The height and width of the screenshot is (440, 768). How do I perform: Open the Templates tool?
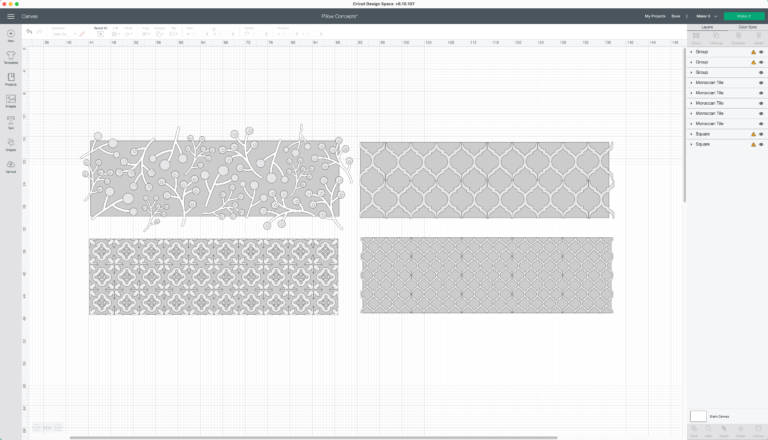pyautogui.click(x=11, y=57)
